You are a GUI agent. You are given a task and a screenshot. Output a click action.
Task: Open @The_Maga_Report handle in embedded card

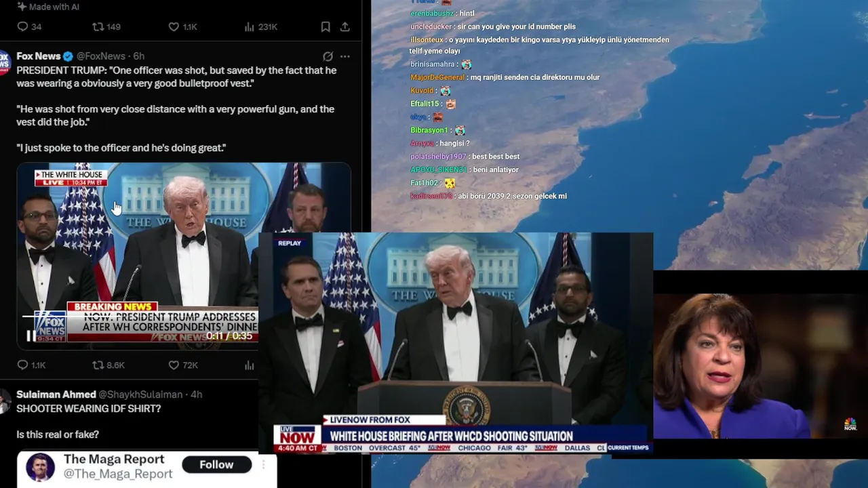tap(118, 474)
